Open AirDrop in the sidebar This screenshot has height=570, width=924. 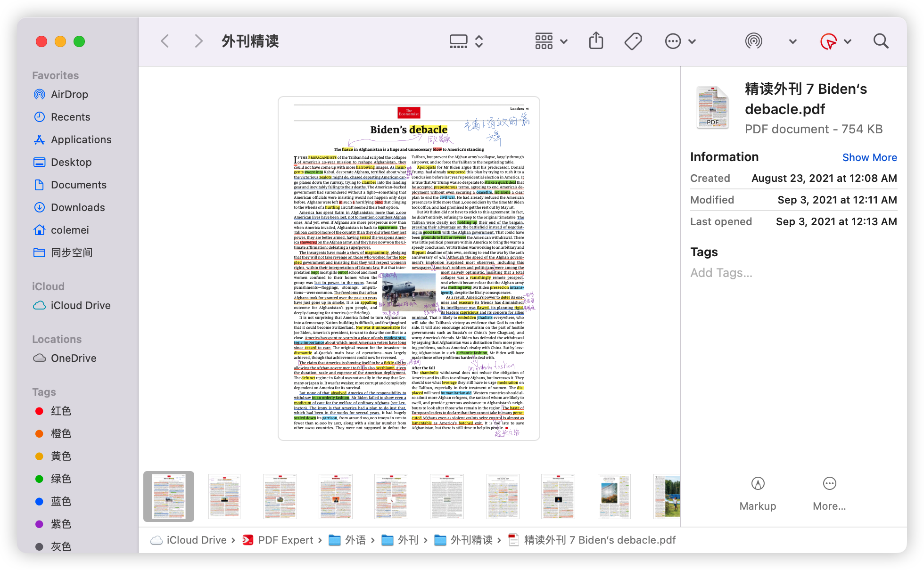pyautogui.click(x=69, y=94)
